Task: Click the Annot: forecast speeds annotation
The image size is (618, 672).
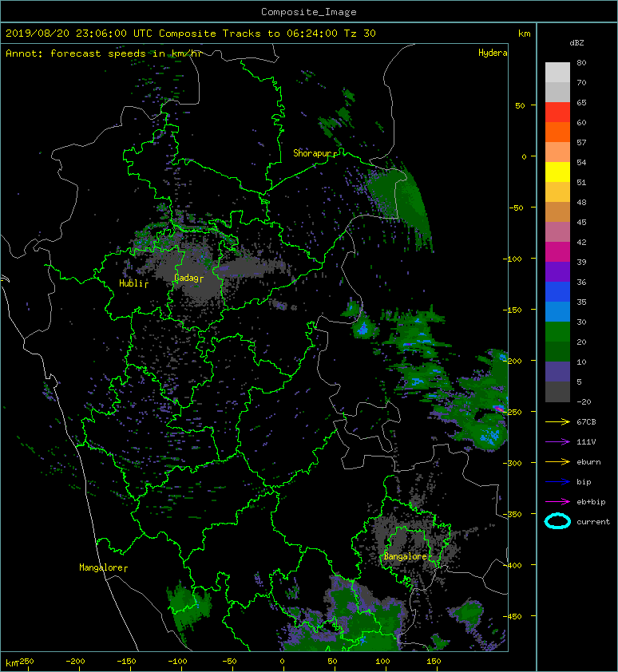Action: pos(104,53)
